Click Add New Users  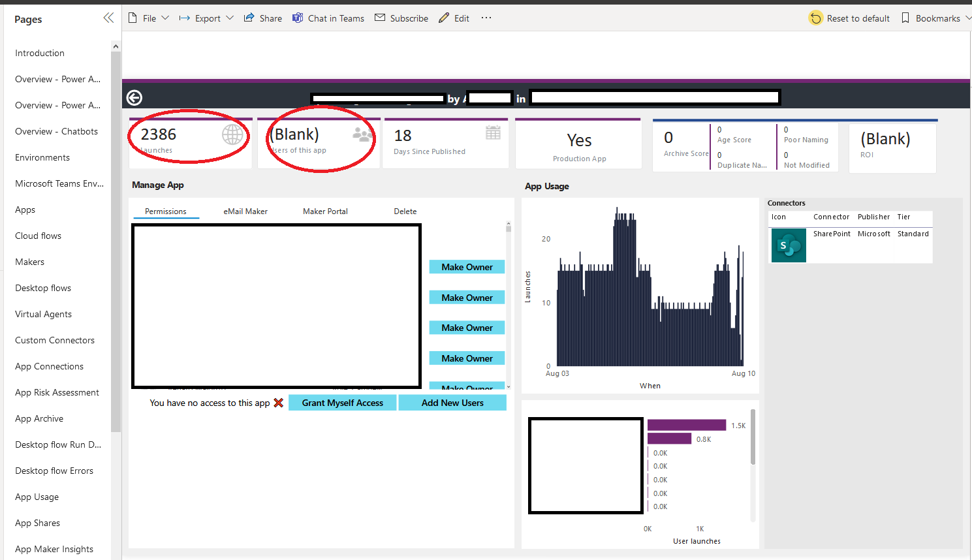tap(452, 403)
